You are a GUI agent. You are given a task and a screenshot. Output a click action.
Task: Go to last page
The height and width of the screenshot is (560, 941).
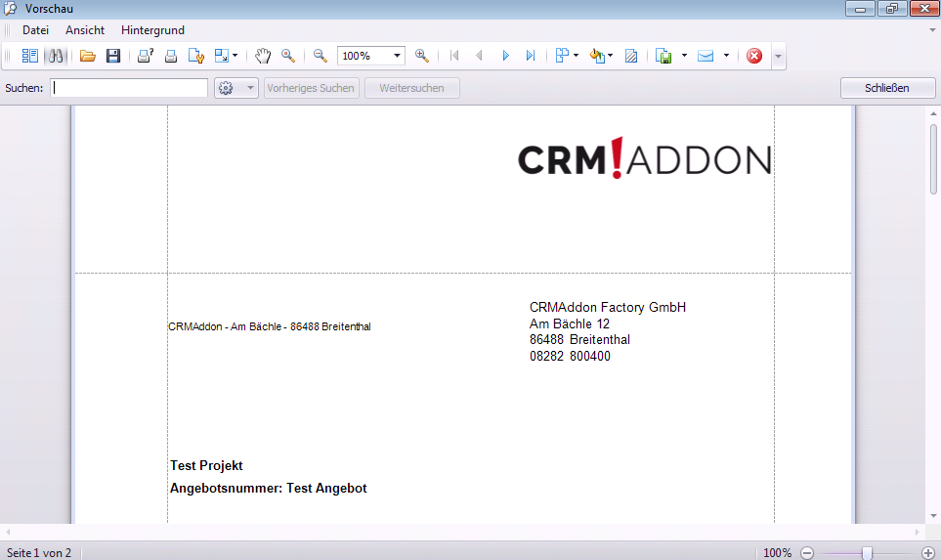tap(530, 56)
